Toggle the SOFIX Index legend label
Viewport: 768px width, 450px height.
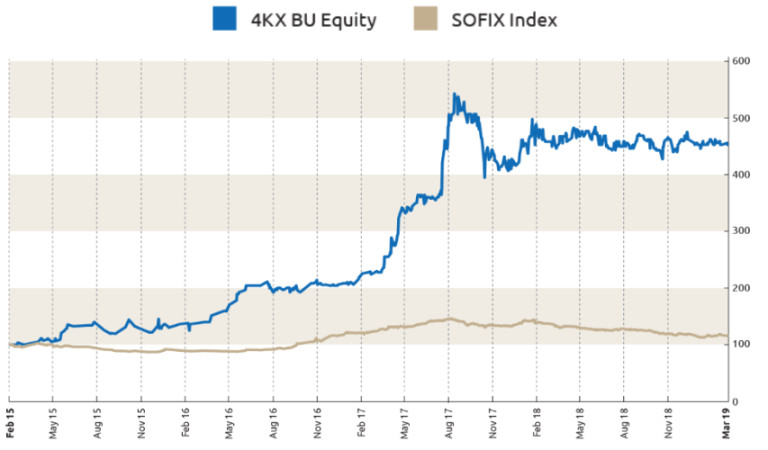506,19
